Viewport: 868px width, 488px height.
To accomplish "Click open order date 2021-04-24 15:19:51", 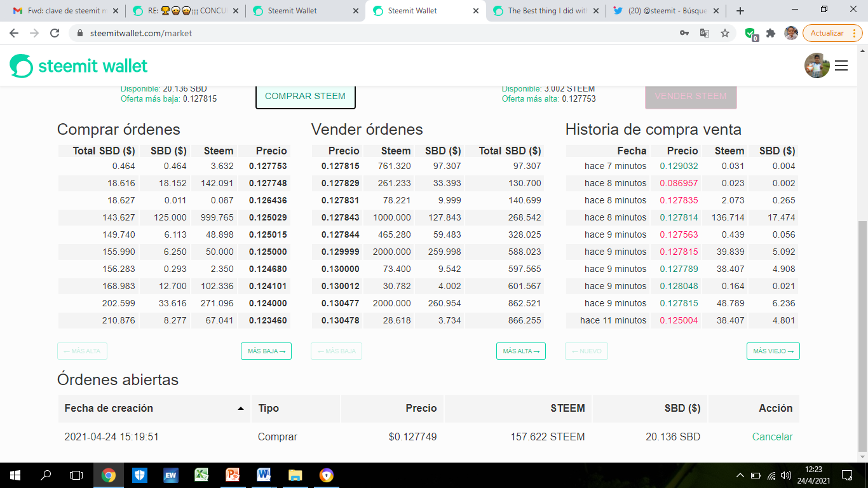I will pyautogui.click(x=111, y=437).
